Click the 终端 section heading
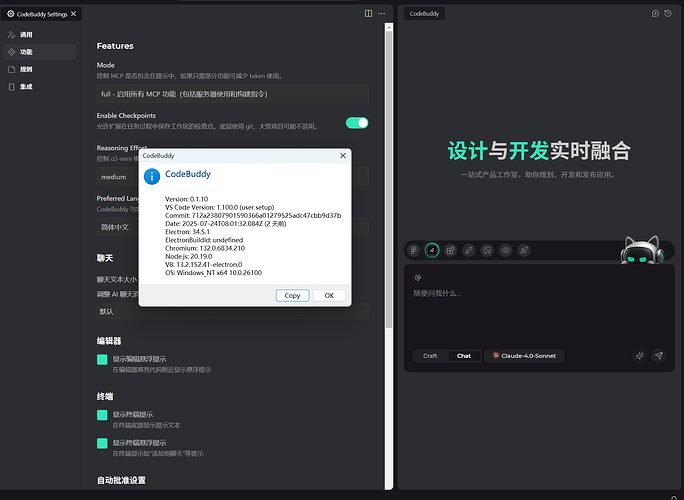The width and height of the screenshot is (684, 500). tap(105, 396)
